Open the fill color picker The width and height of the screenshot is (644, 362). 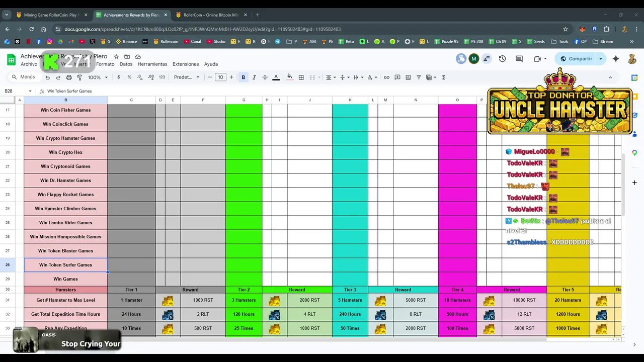(x=289, y=77)
